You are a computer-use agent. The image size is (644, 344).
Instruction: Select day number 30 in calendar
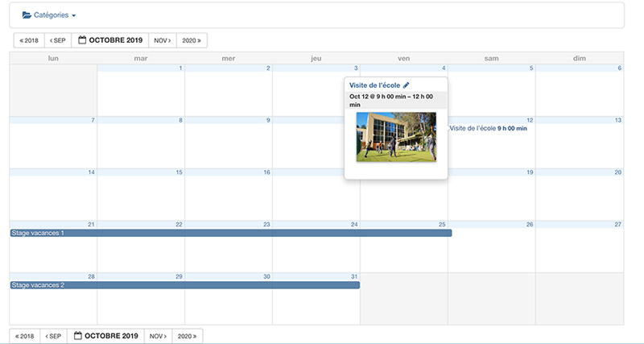[267, 276]
